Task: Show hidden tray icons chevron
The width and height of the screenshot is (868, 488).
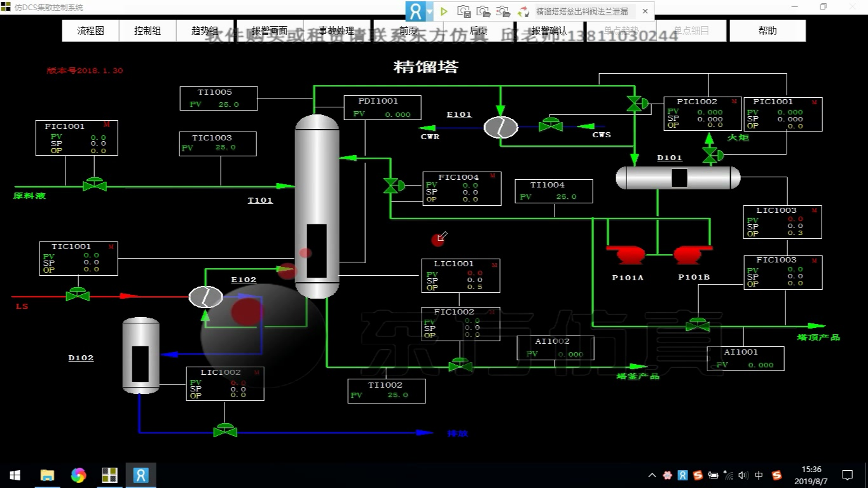Action: 652,475
